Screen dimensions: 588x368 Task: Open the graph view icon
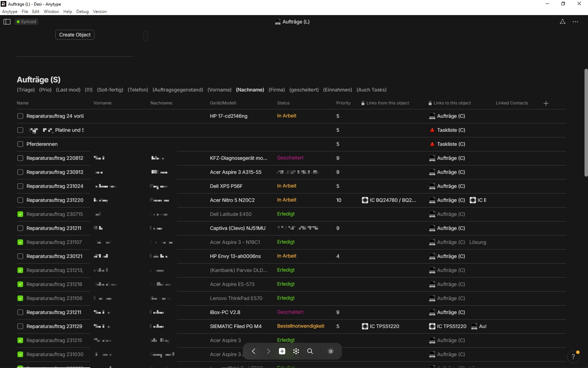click(562, 22)
